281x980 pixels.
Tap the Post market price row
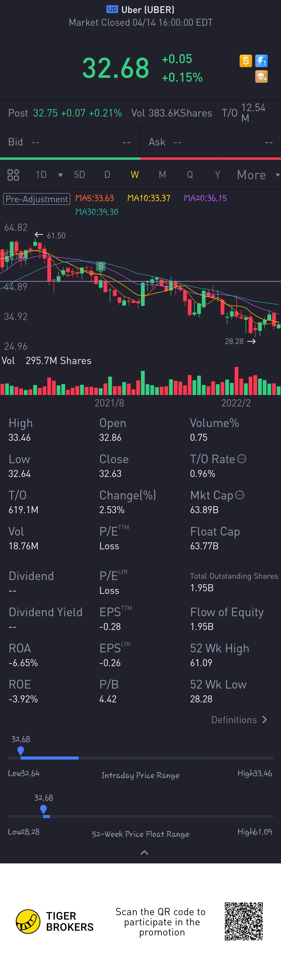click(x=65, y=113)
